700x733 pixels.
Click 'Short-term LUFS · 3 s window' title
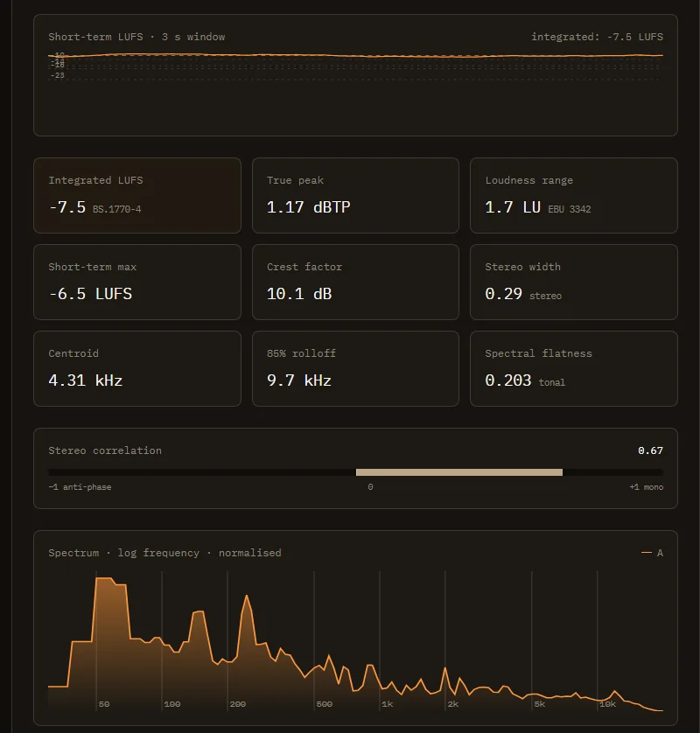(x=136, y=37)
